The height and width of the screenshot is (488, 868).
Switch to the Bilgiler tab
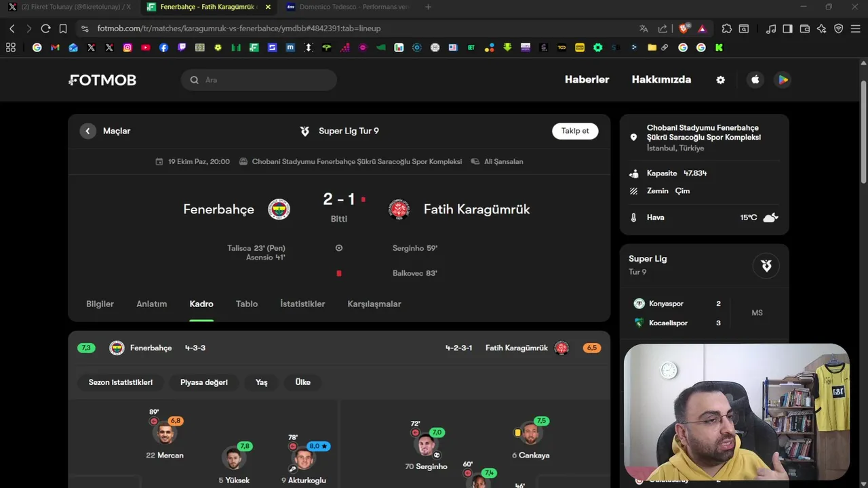(x=100, y=304)
